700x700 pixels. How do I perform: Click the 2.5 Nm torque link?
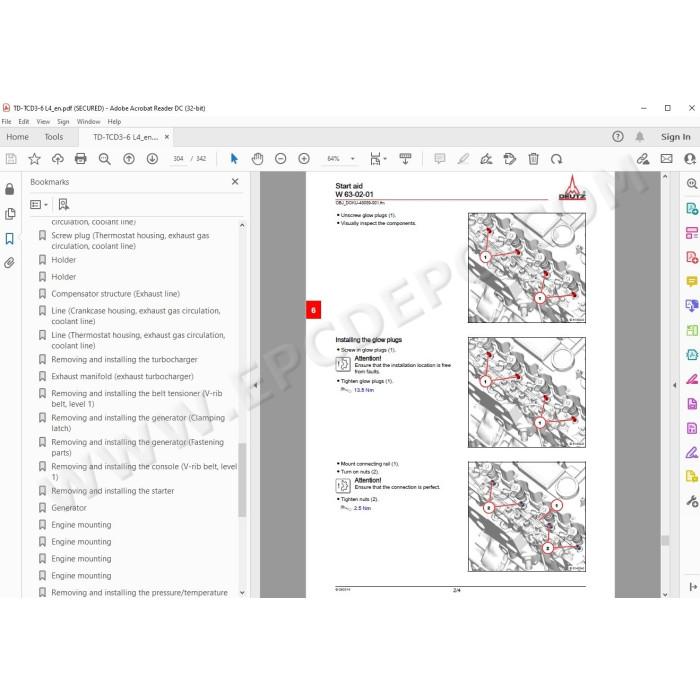[362, 508]
